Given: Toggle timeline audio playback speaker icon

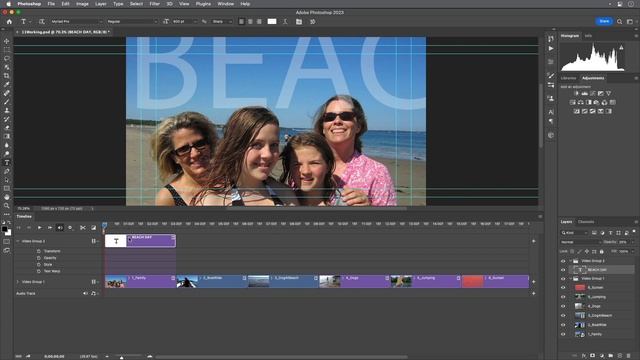Looking at the screenshot, I should pos(60,228).
